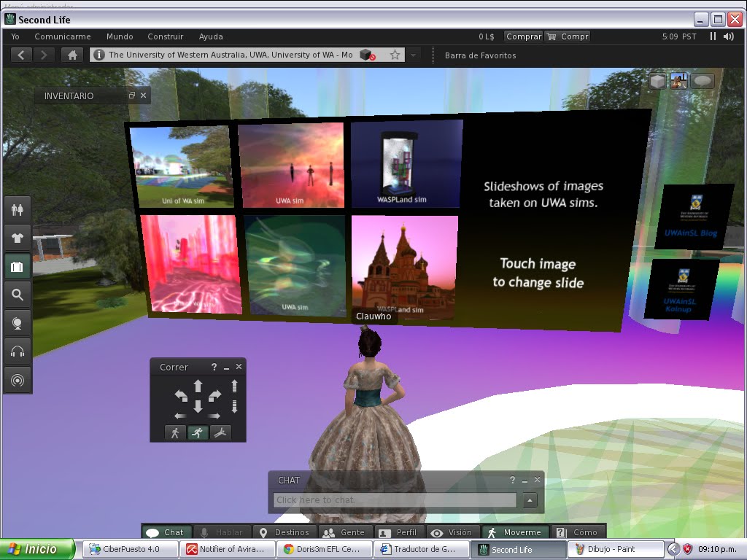Switch to object view cube icon
The width and height of the screenshot is (747, 560).
click(657, 81)
